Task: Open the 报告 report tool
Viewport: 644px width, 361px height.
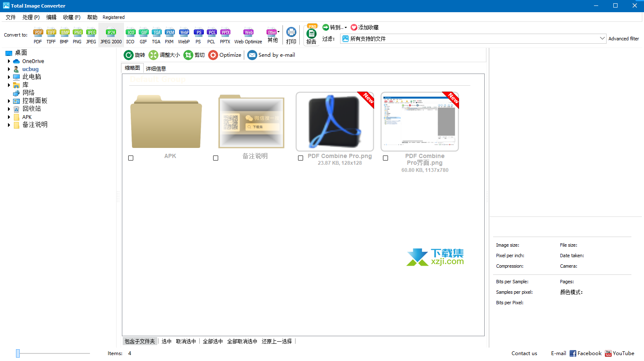Action: pos(311,35)
